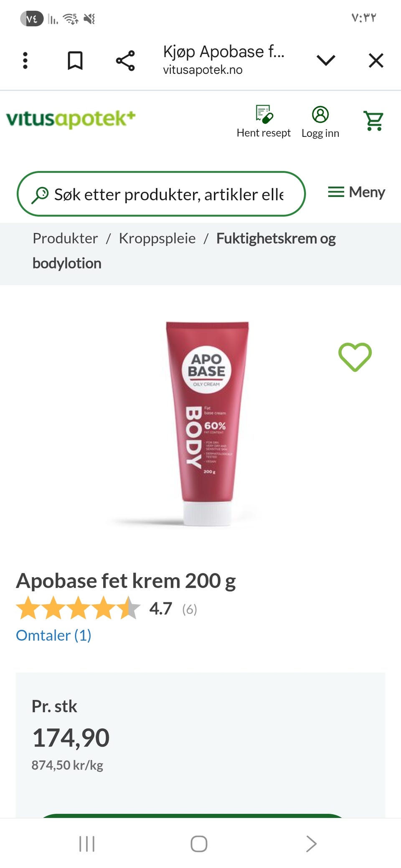
Task: Tap the share icon in the browser bar
Action: pos(125,61)
